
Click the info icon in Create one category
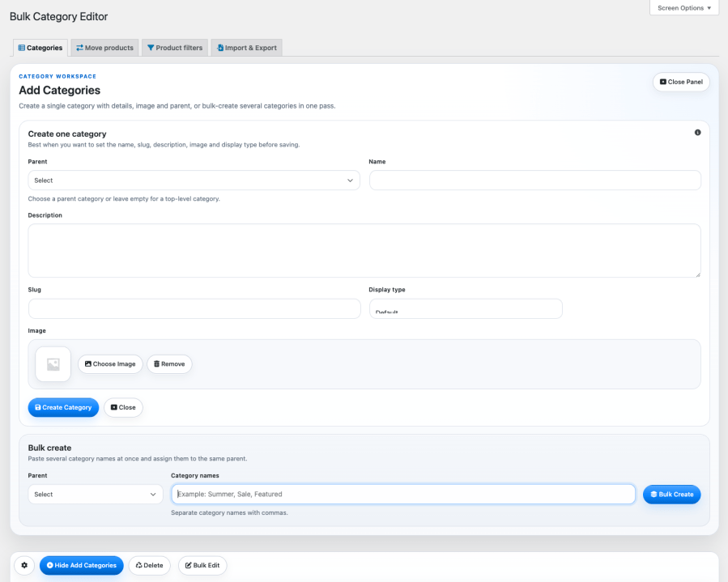click(697, 133)
